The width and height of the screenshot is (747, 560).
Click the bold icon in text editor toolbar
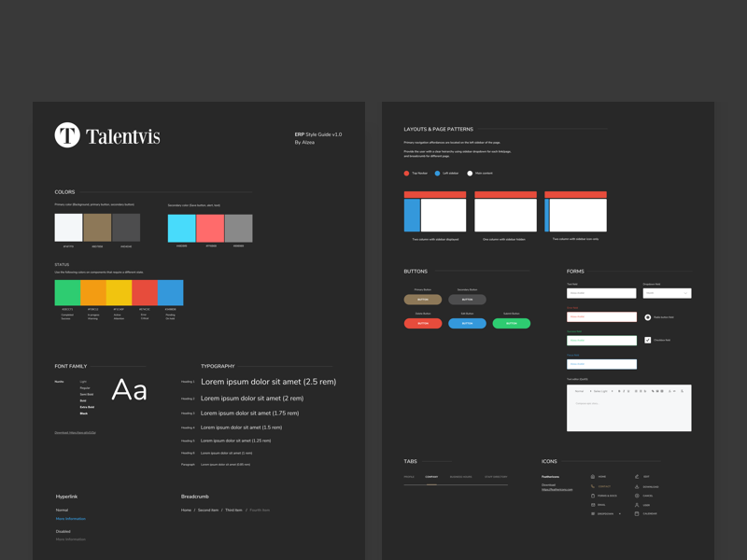tap(619, 391)
